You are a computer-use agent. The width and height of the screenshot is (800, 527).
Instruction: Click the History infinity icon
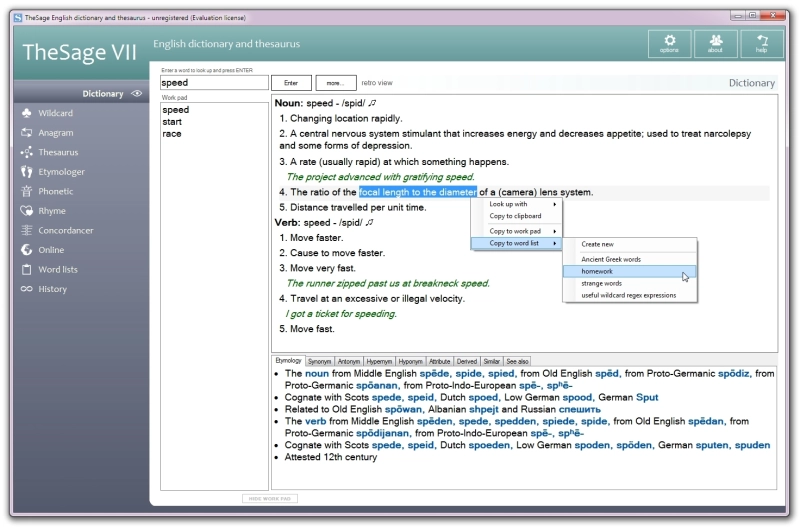(27, 289)
